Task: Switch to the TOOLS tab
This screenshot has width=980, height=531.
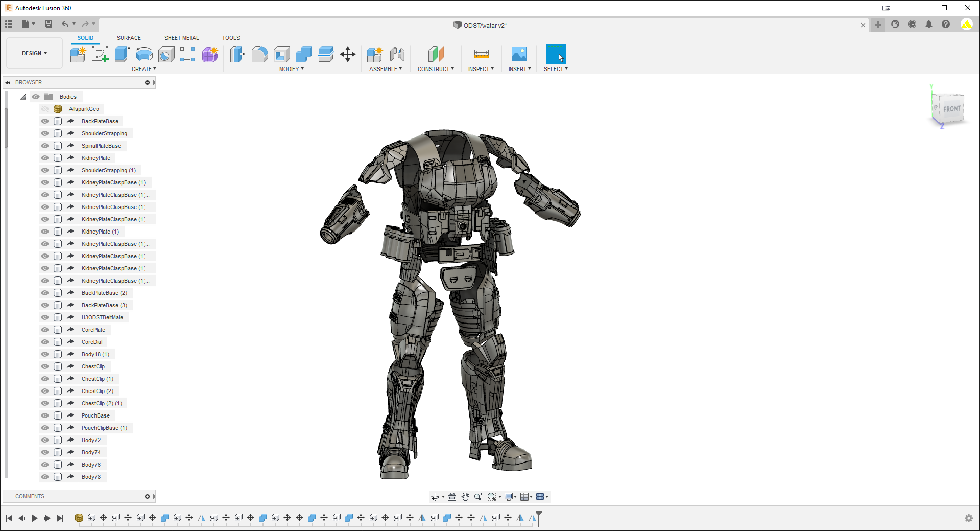Action: (x=231, y=38)
